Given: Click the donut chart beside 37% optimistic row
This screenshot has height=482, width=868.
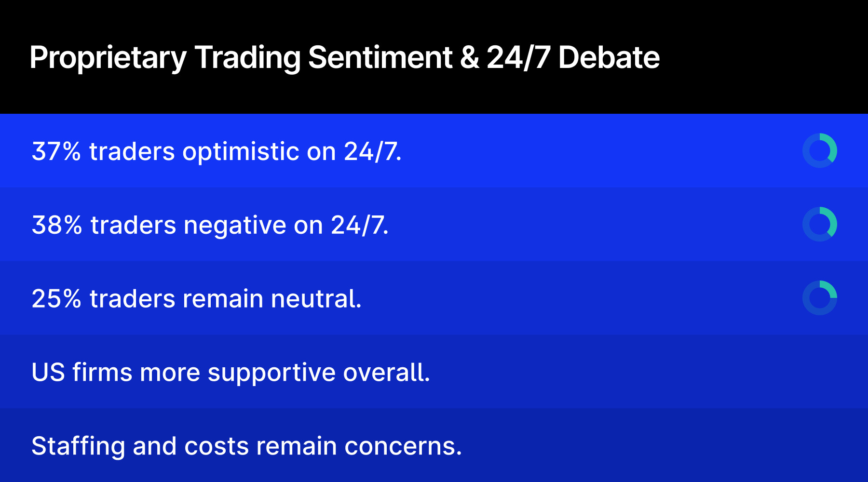Looking at the screenshot, I should [819, 151].
